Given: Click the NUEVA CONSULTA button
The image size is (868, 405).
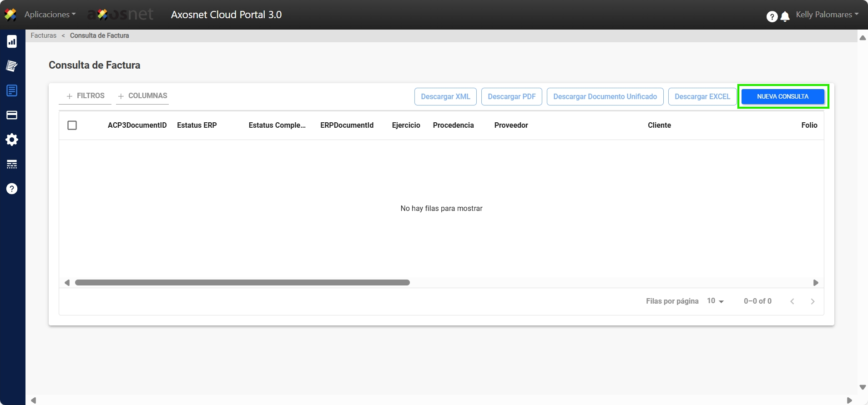Looking at the screenshot, I should click(782, 96).
